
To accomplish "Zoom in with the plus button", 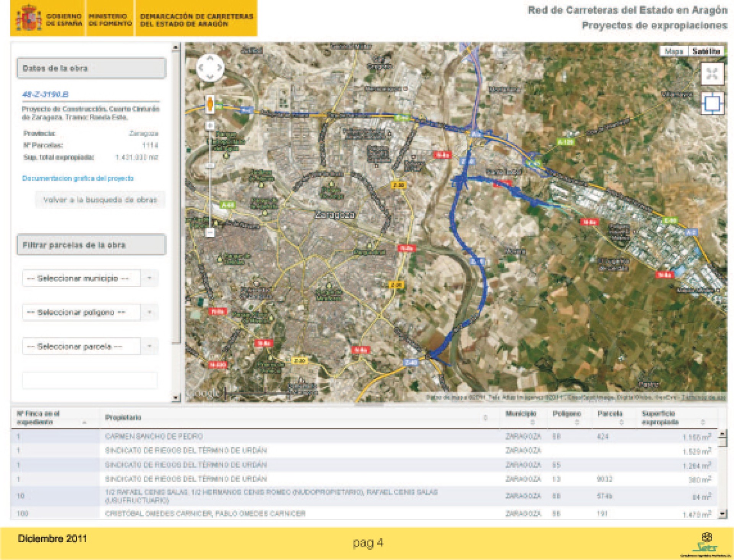I will coord(210,125).
